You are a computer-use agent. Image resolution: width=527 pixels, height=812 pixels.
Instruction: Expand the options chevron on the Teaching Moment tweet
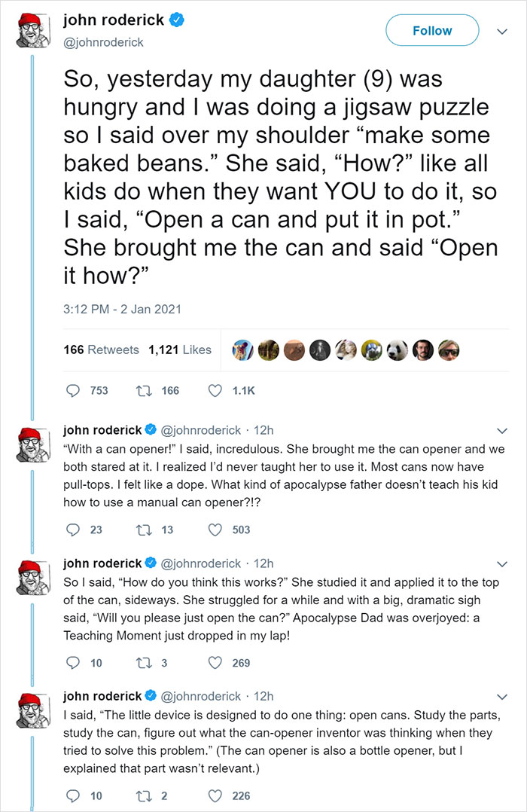click(502, 563)
